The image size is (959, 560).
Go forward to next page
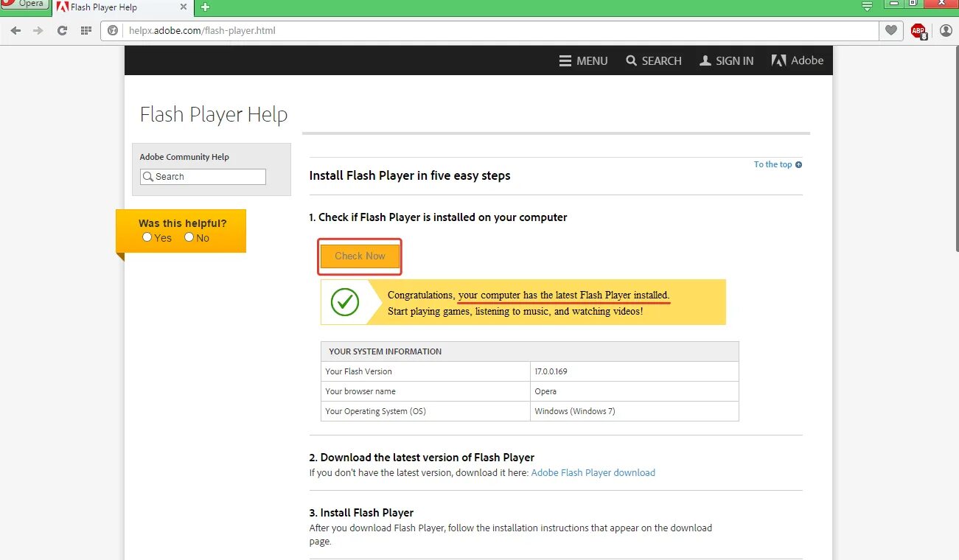38,31
